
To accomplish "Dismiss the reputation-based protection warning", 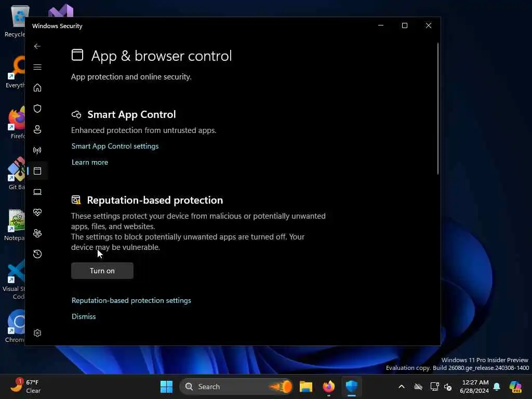I will point(84,316).
